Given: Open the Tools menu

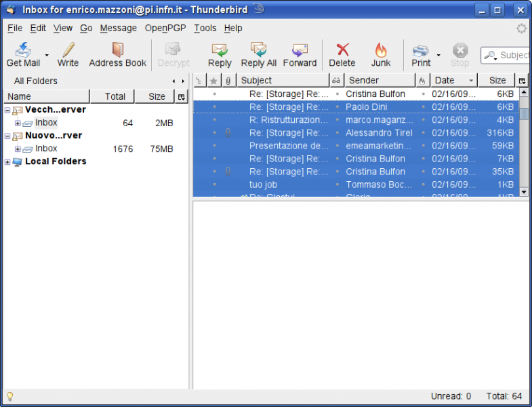Looking at the screenshot, I should pos(205,28).
